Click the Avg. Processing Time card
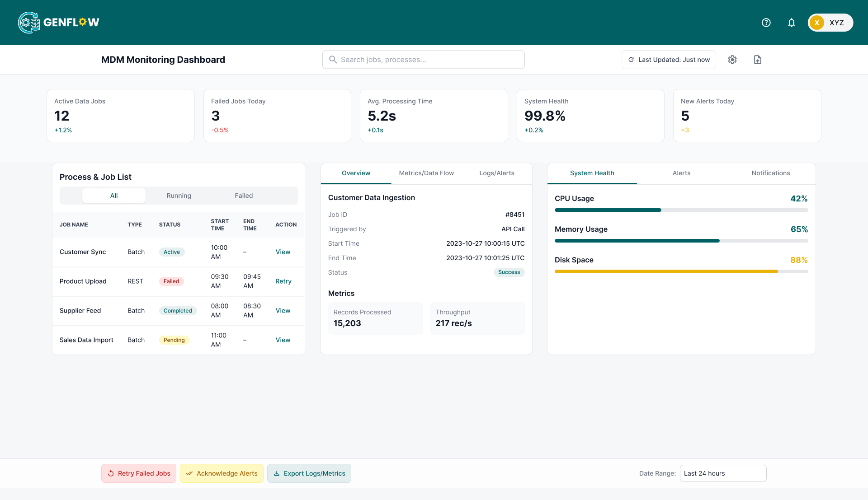Viewport: 868px width, 500px height. [x=434, y=116]
